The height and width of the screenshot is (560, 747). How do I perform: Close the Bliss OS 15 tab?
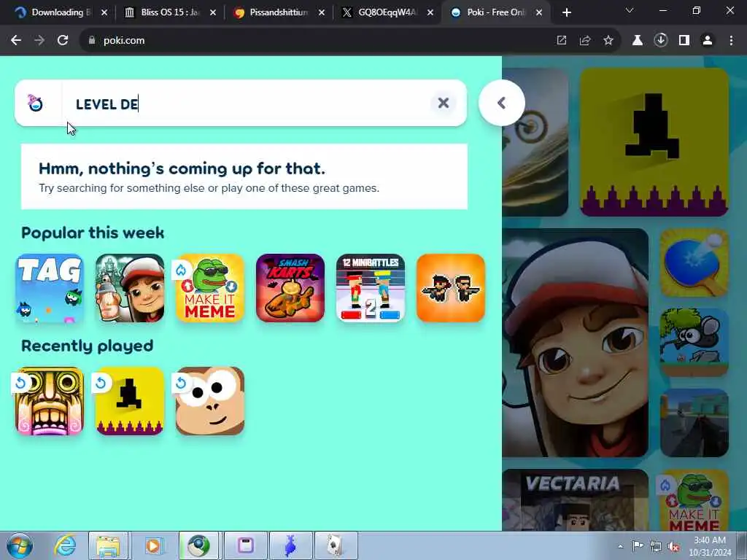pyautogui.click(x=213, y=13)
